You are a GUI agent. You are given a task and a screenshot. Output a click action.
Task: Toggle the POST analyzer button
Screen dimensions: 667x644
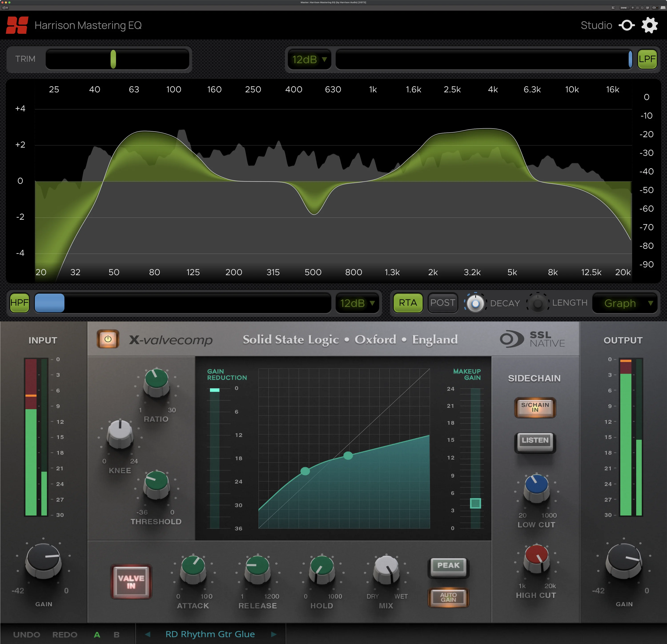pyautogui.click(x=442, y=303)
